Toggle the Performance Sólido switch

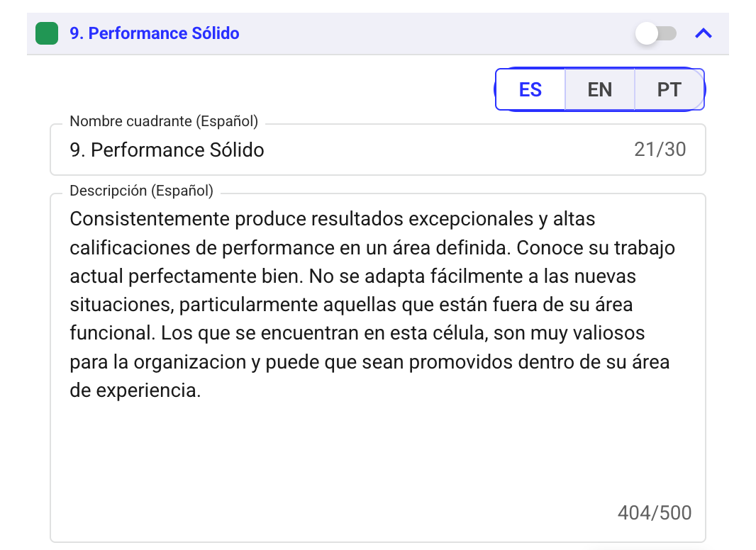click(x=656, y=33)
